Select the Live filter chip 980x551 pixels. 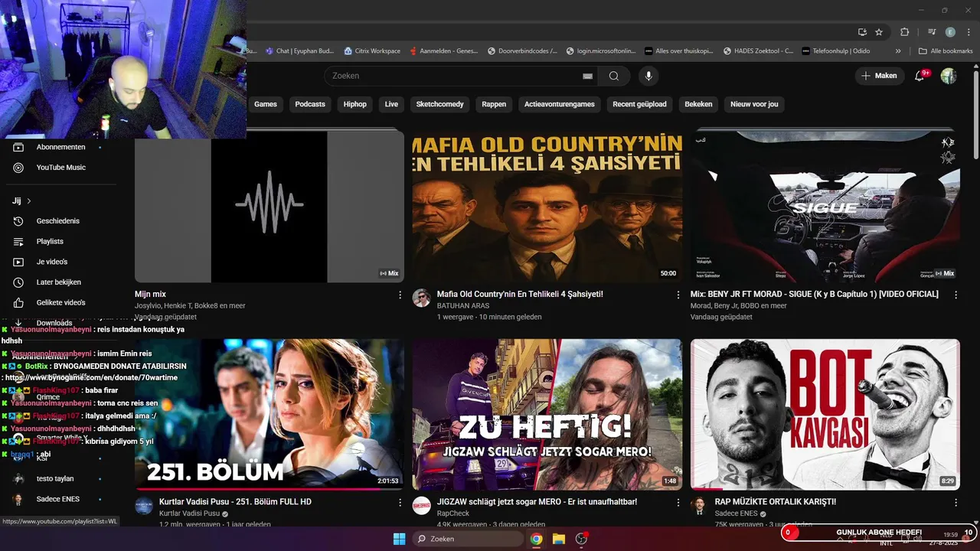(x=391, y=104)
